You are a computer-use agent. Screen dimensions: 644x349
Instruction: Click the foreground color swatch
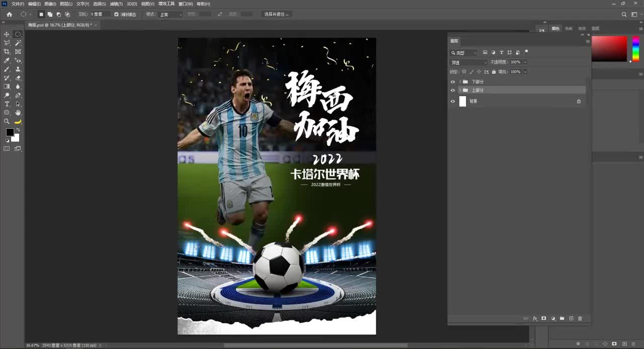click(x=10, y=132)
